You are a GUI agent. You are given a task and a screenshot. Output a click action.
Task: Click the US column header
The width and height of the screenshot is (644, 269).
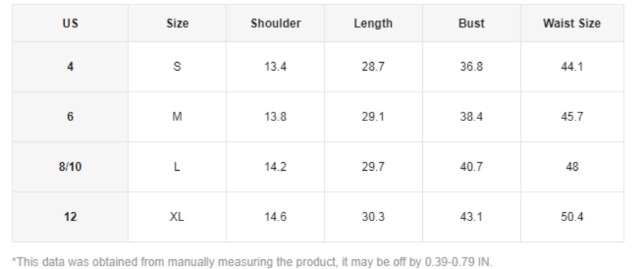tap(70, 24)
